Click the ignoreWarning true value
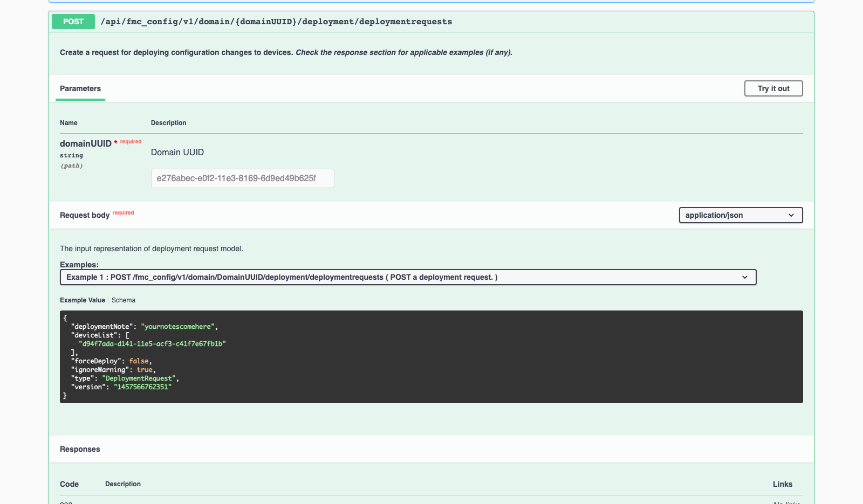863x504 pixels. click(x=145, y=370)
